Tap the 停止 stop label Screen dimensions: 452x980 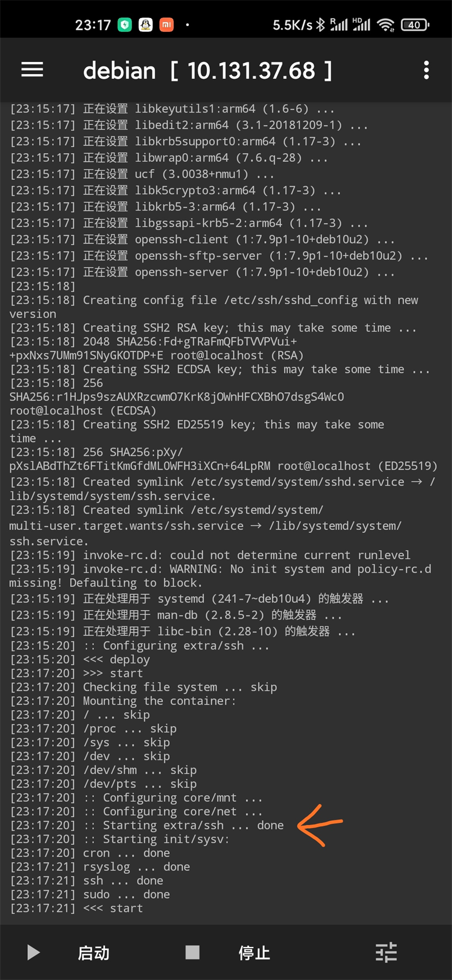point(254,953)
